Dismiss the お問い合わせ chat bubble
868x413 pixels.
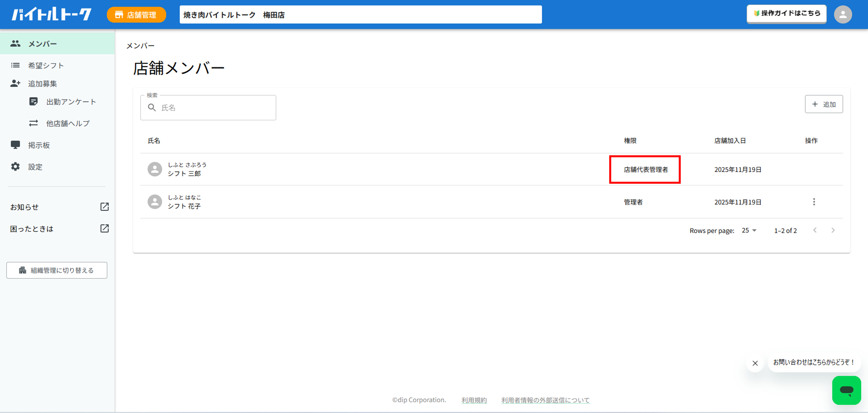coord(755,363)
